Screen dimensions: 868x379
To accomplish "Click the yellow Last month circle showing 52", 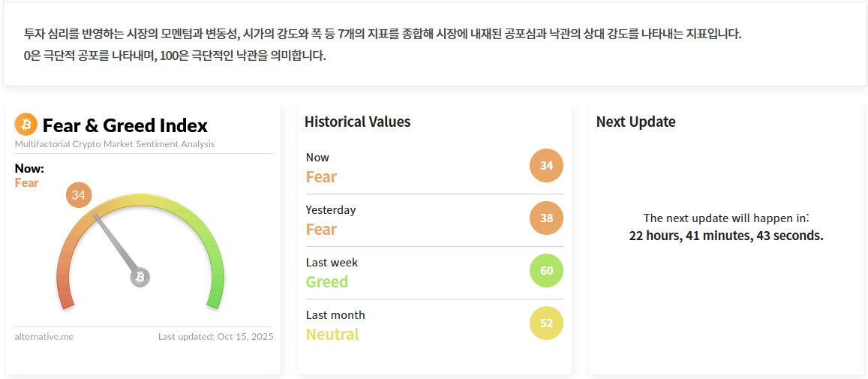I will (x=546, y=323).
